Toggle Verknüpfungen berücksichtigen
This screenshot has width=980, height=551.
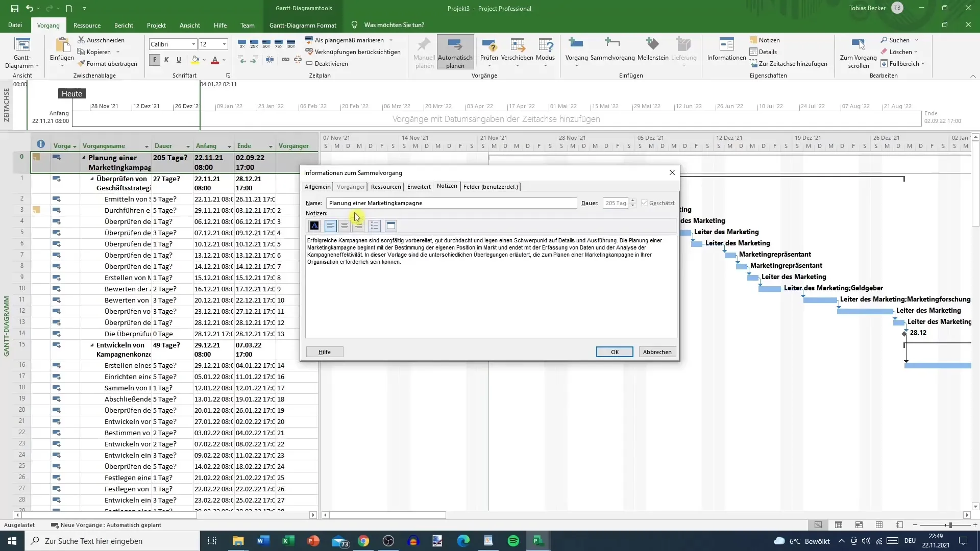[353, 52]
